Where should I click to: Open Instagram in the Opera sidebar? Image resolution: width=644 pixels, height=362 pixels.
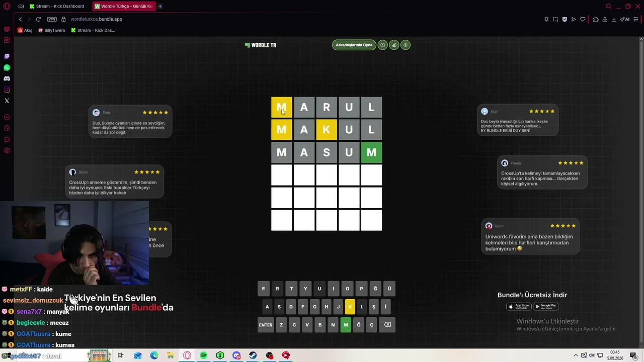pyautogui.click(x=7, y=89)
